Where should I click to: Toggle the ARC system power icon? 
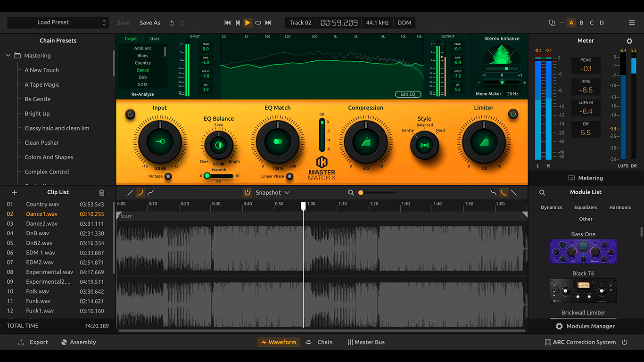click(x=625, y=342)
